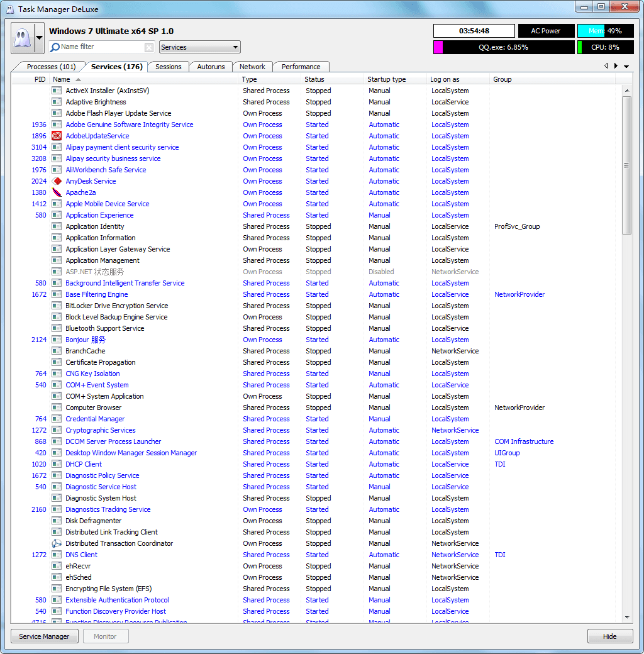Click the AnyDesk Service red diamond icon
Viewport: 644px width, 654px height.
pyautogui.click(x=57, y=181)
